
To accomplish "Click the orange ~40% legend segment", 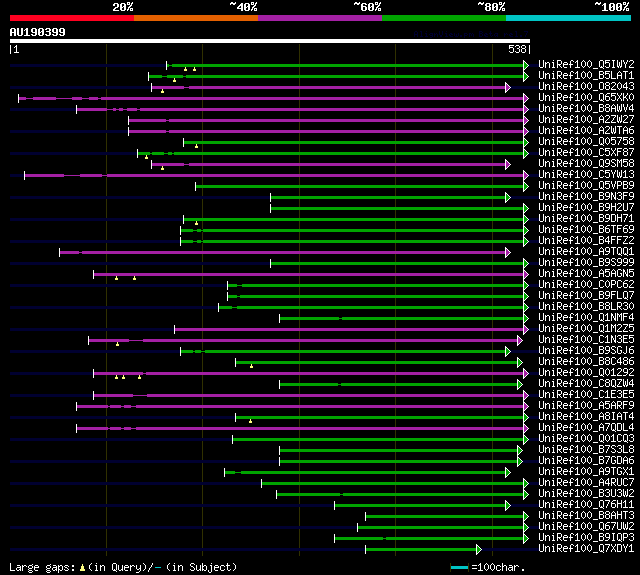I will pyautogui.click(x=196, y=18).
